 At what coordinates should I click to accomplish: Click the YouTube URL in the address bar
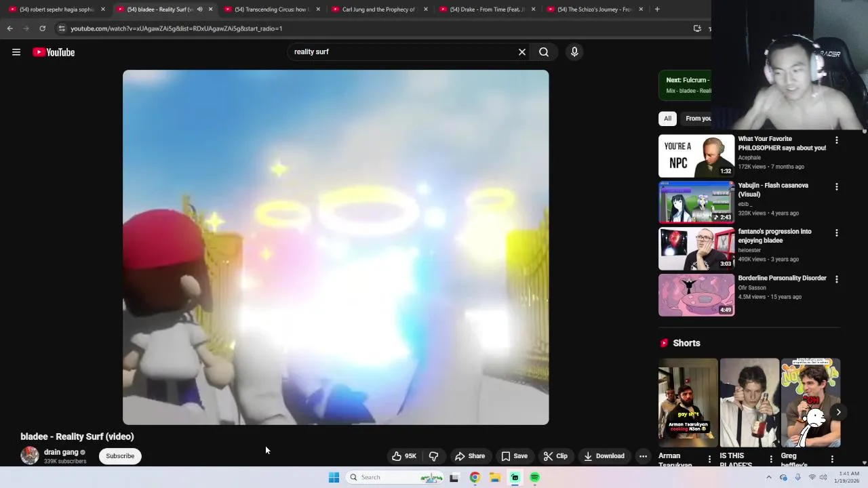point(176,28)
